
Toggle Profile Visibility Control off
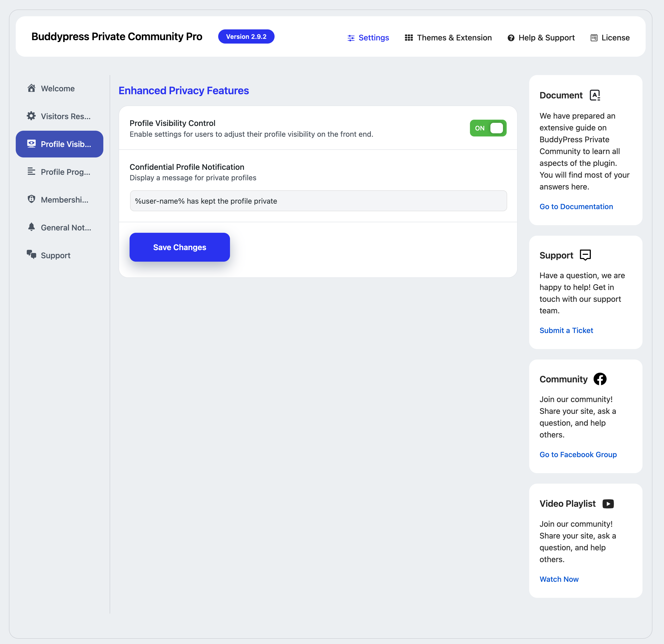[488, 128]
